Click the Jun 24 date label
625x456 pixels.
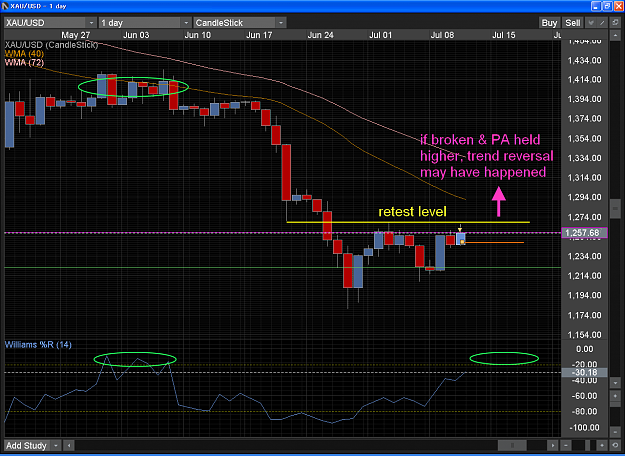320,35
